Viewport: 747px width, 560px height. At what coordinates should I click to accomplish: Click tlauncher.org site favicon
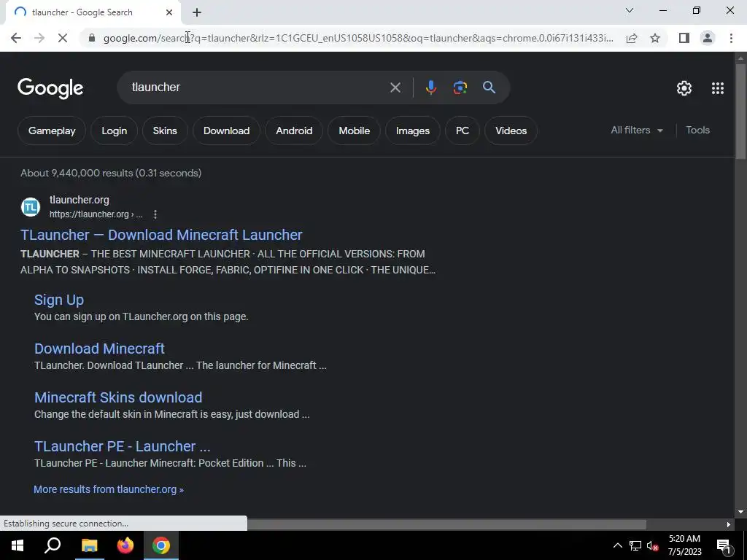click(x=31, y=207)
